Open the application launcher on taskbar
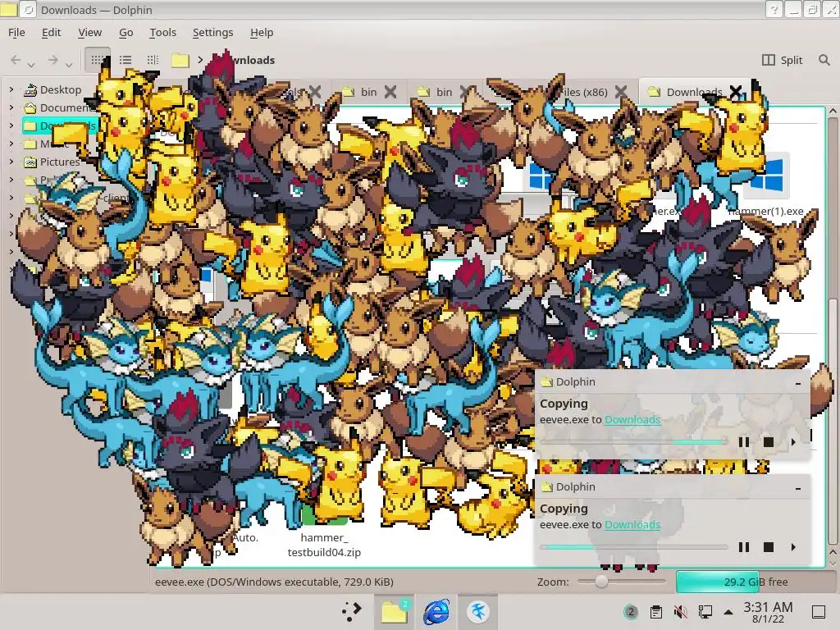Viewport: 840px width, 630px height. (351, 611)
